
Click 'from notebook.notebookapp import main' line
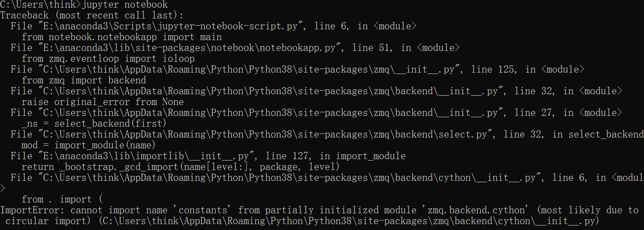(122, 37)
